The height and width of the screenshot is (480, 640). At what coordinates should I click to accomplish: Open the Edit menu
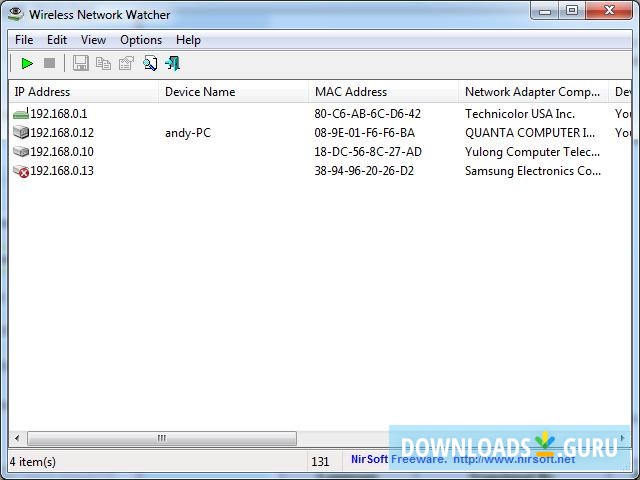57,40
